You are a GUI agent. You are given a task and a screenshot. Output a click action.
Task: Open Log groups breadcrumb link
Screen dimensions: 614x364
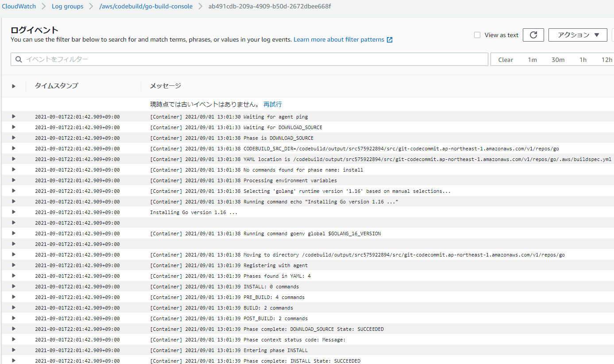tap(68, 7)
